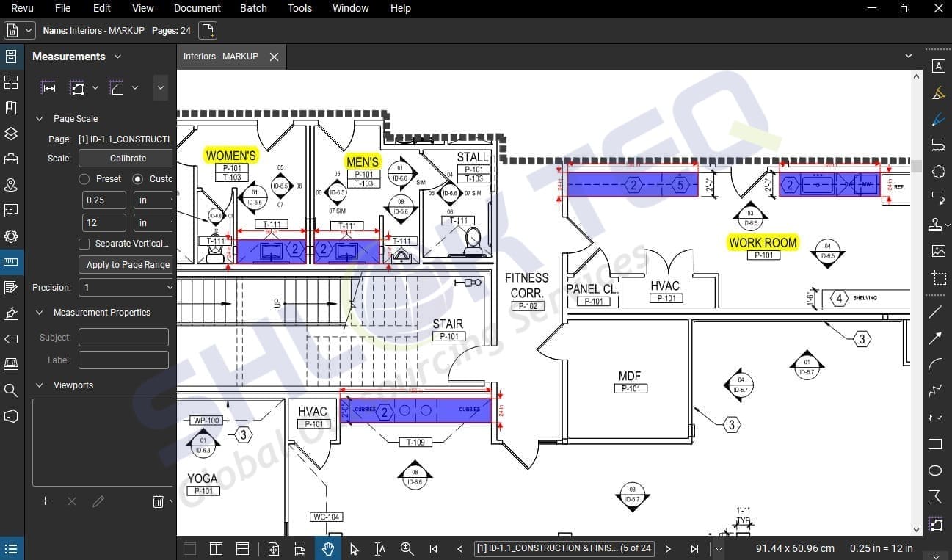952x560 pixels.
Task: Open the File Access panel icon
Action: [x=11, y=57]
